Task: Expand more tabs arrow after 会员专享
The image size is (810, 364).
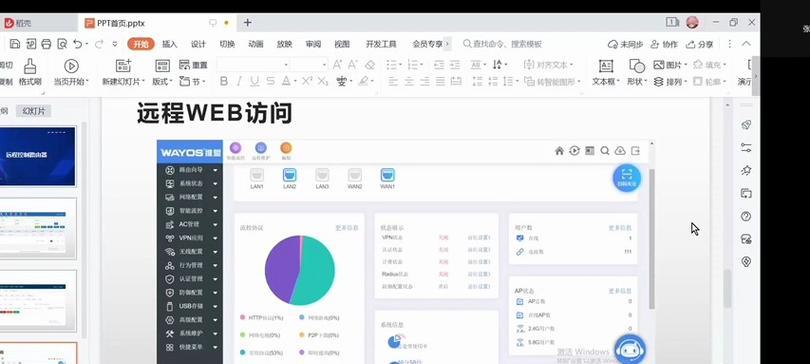Action: (447, 44)
